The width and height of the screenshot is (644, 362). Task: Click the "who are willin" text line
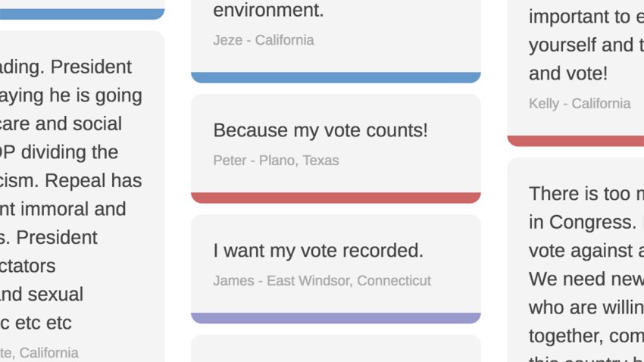[x=586, y=307]
